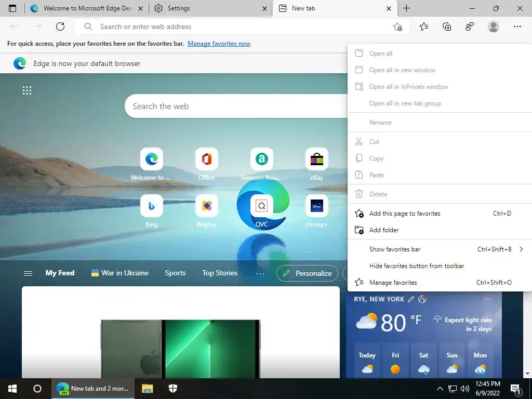The image size is (532, 399).
Task: Open the profile avatar icon
Action: pos(494,26)
